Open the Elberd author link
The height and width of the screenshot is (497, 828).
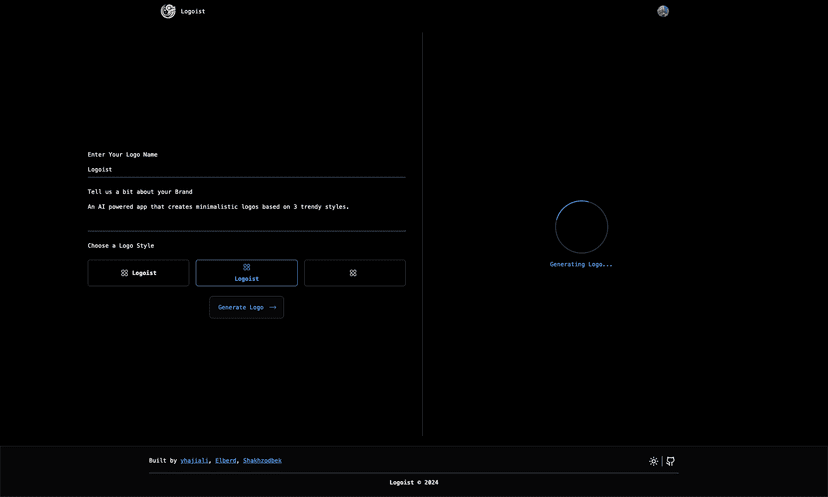tap(225, 461)
